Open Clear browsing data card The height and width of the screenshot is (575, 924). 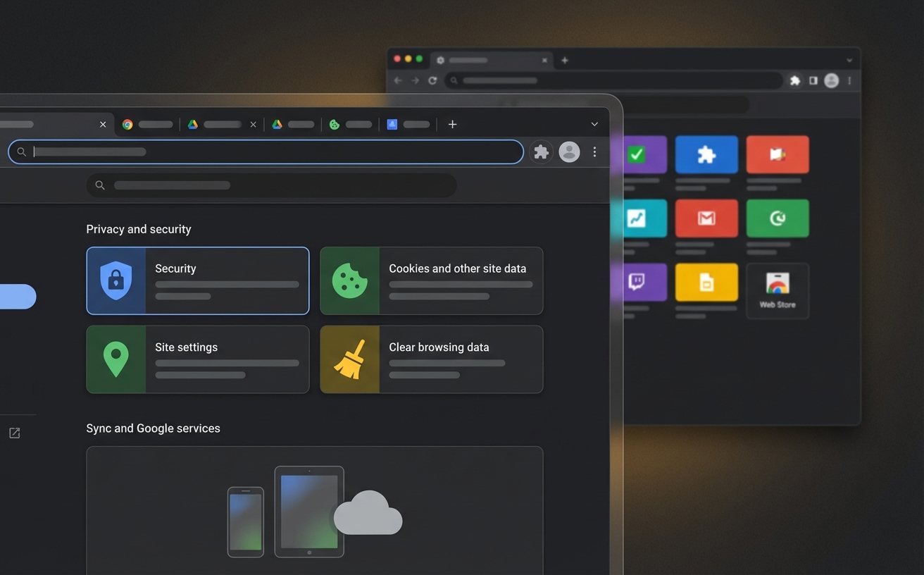431,359
